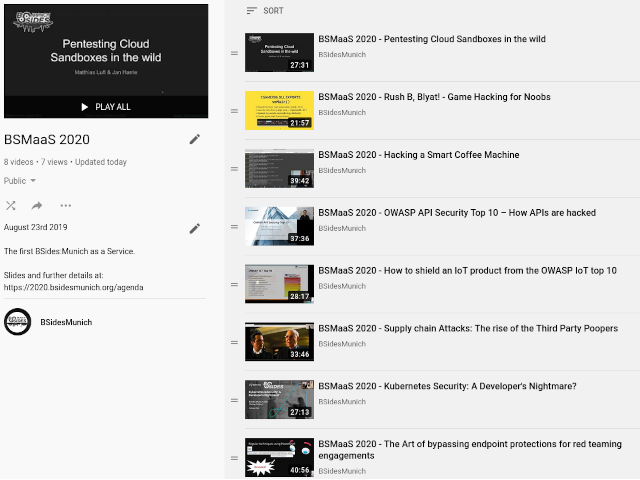Click BSidesMunich channel under Rush B video

[x=342, y=113]
